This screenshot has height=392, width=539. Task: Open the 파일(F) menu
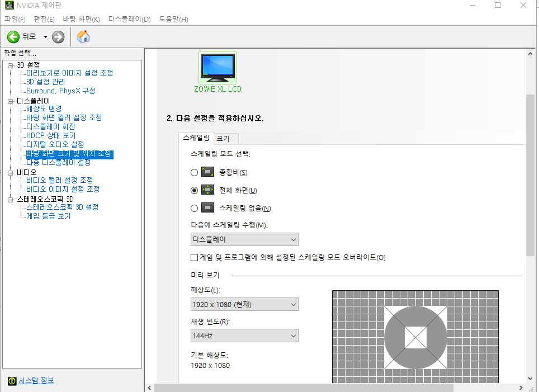click(15, 19)
